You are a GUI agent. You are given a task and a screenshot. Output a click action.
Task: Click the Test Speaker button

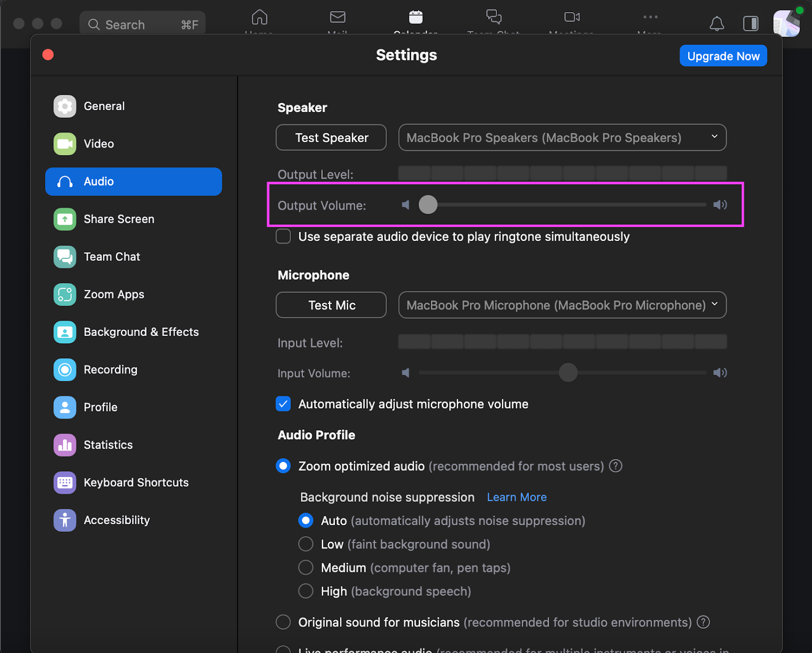point(331,138)
